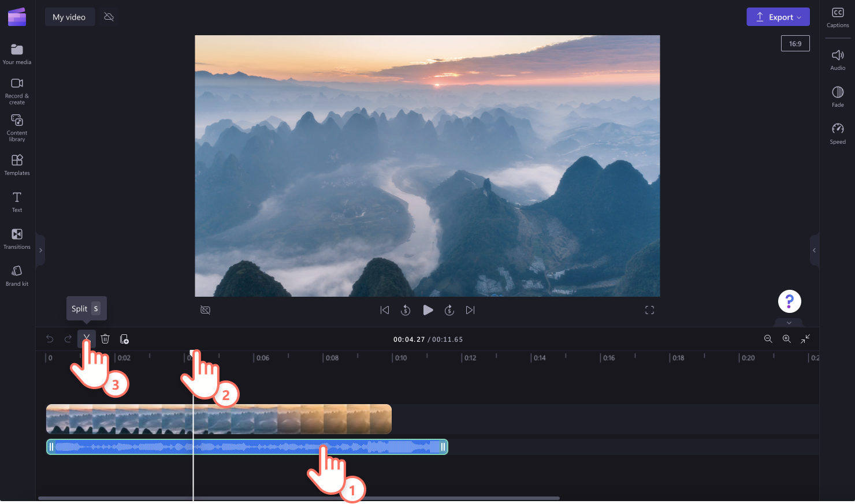Zoom out the timeline

768,339
